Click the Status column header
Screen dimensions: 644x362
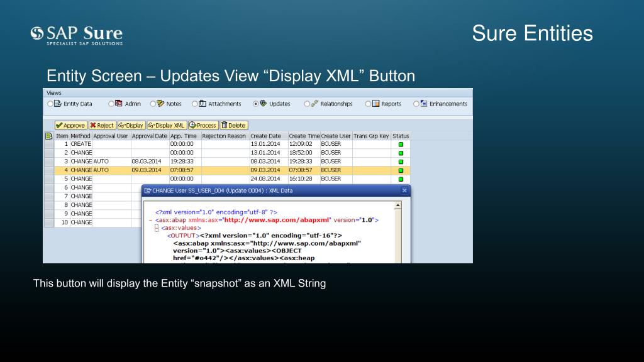pyautogui.click(x=401, y=136)
